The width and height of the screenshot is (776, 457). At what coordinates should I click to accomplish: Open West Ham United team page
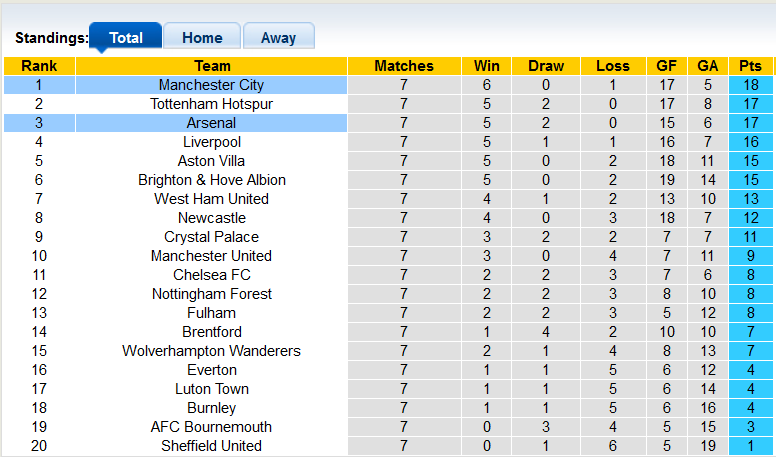(211, 199)
